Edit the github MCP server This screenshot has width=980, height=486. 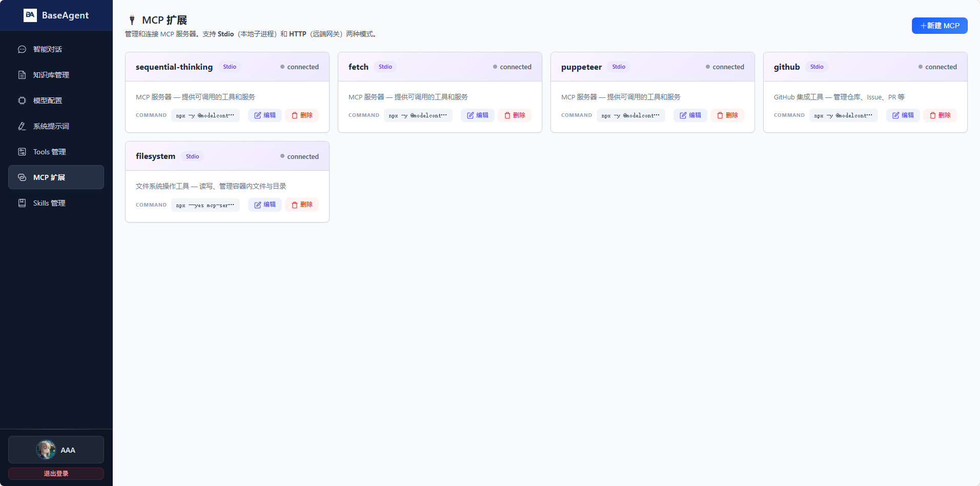(x=903, y=115)
